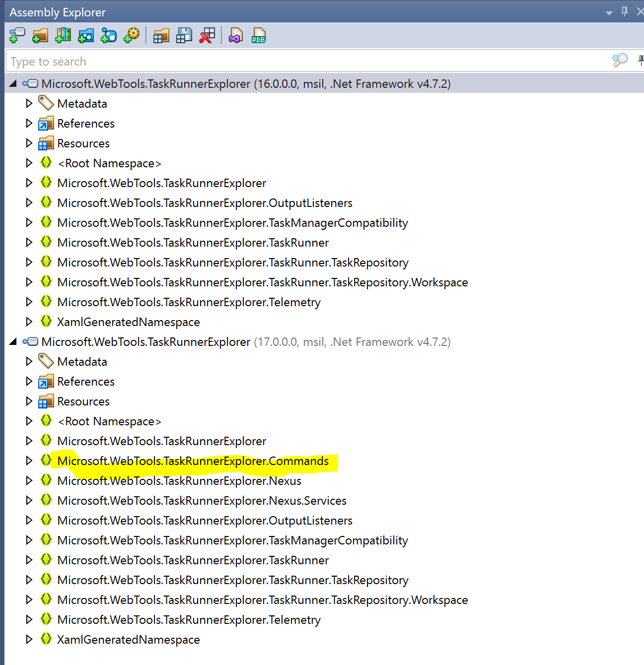Image resolution: width=644 pixels, height=665 pixels.
Task: Expand Telemetry namespace under 17.0.0.0
Action: tap(29, 619)
